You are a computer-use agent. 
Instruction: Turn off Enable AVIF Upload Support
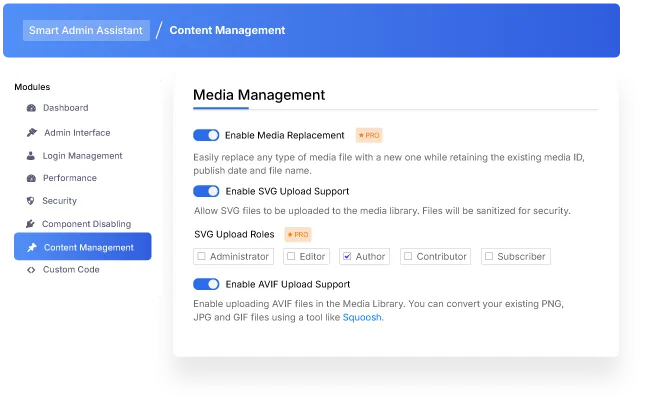coord(206,284)
